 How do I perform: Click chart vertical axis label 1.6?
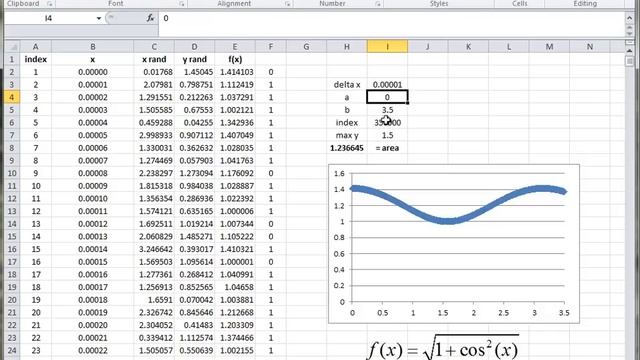pos(339,173)
